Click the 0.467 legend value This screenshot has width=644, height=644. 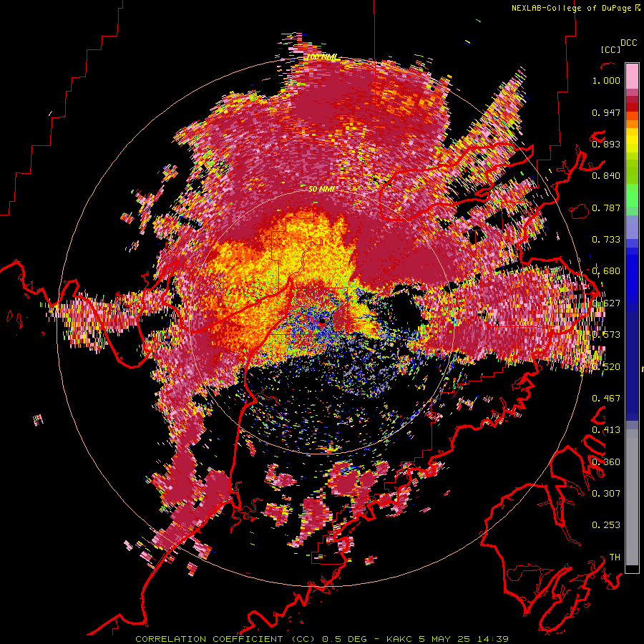click(606, 399)
